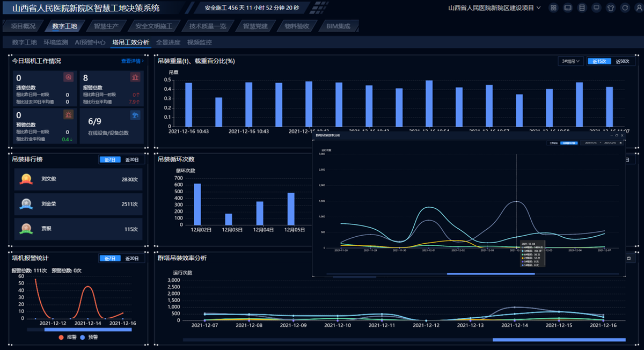644x350 pixels.
Task: Click 刘金荣 ranking row
Action: coord(78,204)
